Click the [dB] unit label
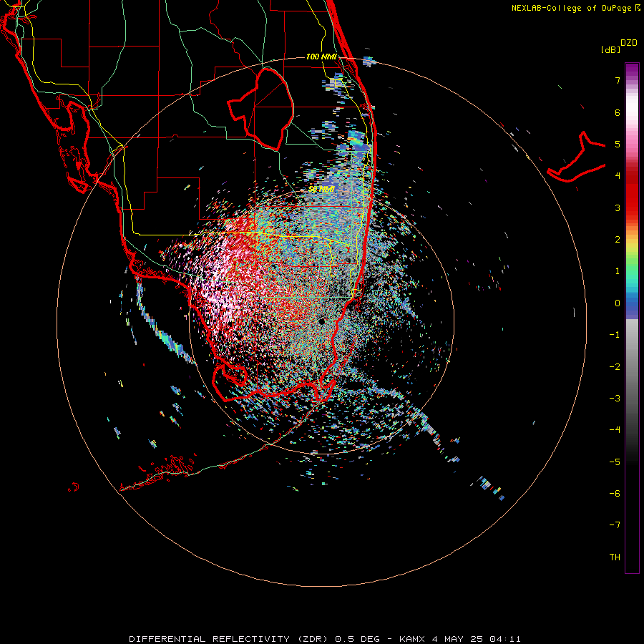This screenshot has width=644, height=644. [610, 49]
